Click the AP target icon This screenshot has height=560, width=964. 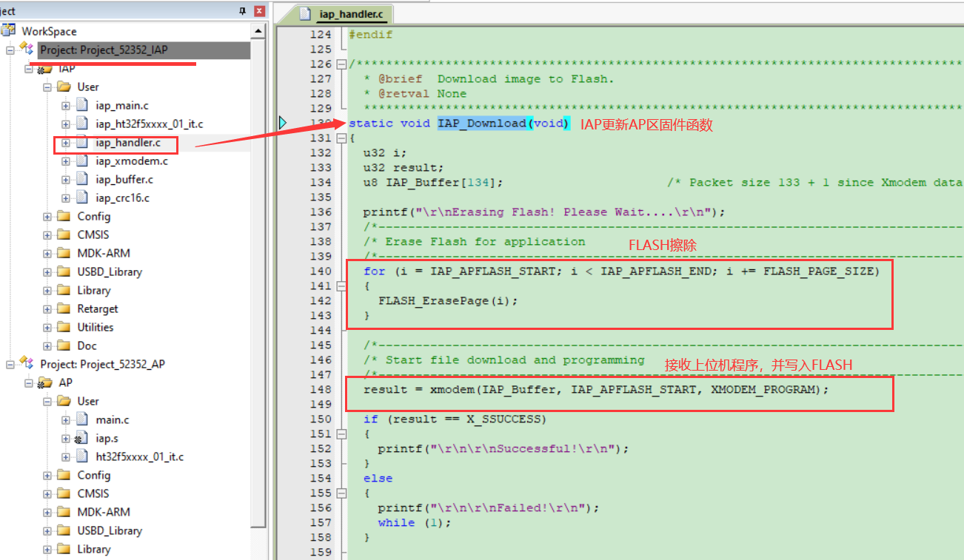[45, 382]
